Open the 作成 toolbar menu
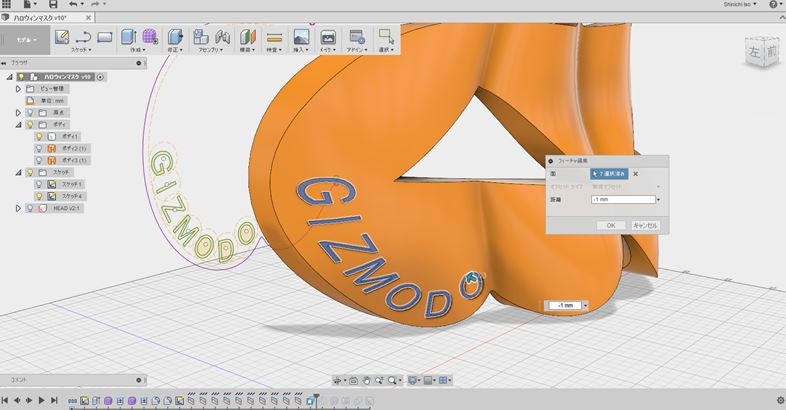 pos(138,50)
